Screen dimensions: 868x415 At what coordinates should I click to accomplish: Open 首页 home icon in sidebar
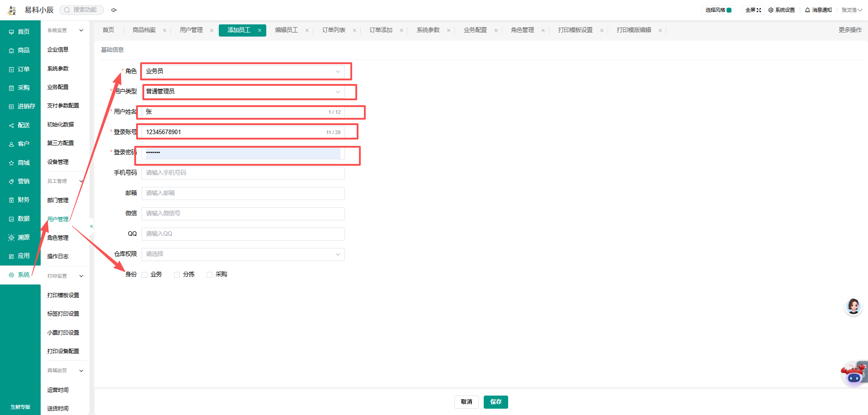tap(11, 32)
